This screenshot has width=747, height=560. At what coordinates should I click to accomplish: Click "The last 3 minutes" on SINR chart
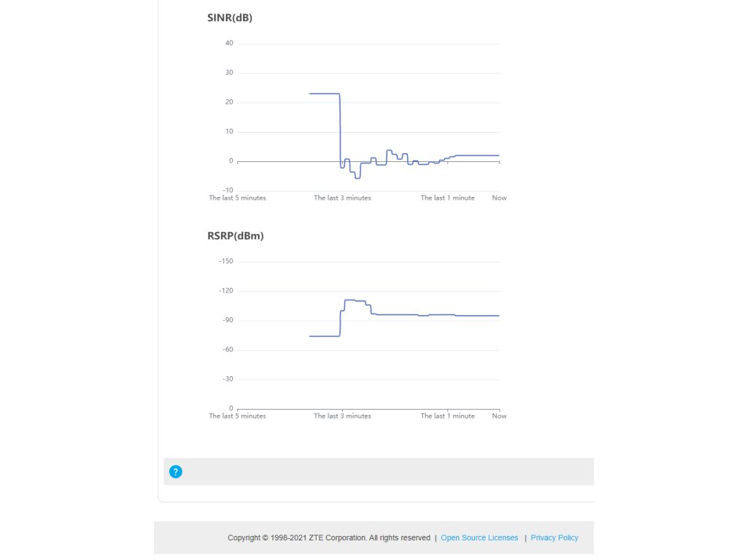click(x=342, y=198)
